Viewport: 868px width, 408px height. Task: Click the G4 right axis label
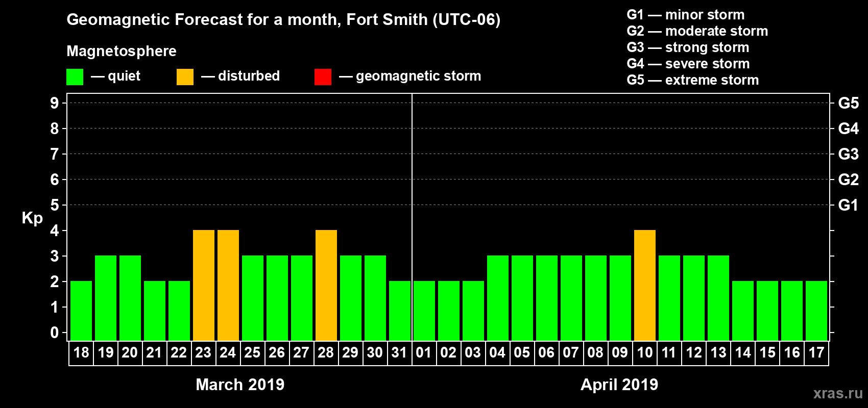point(848,129)
